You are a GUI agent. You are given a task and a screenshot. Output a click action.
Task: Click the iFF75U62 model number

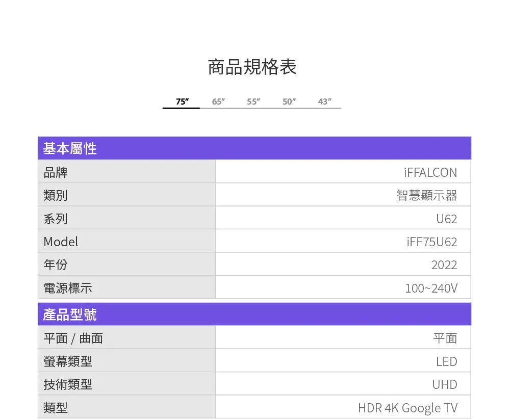(x=431, y=242)
